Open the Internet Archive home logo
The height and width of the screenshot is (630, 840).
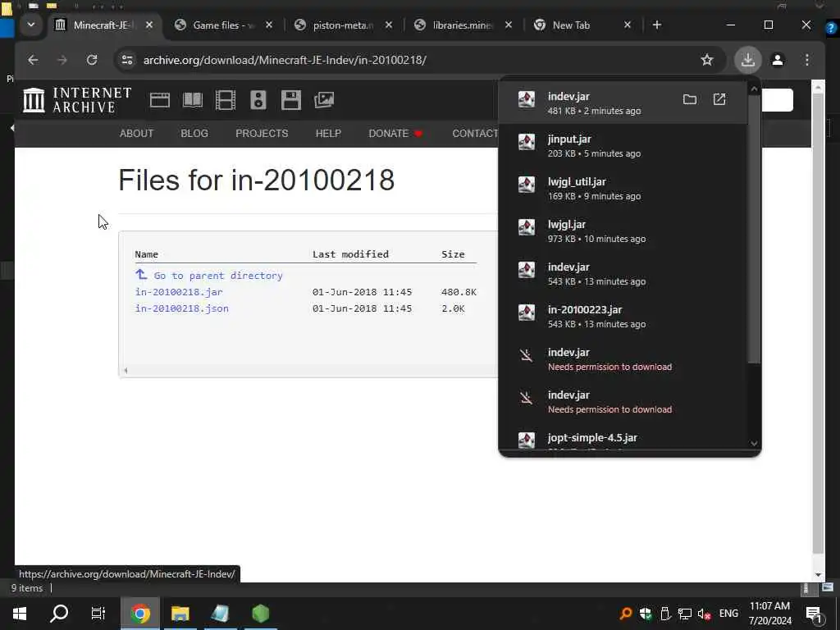tap(77, 100)
